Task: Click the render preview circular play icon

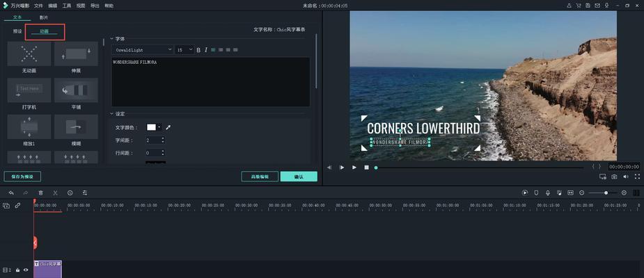Action: point(525,193)
